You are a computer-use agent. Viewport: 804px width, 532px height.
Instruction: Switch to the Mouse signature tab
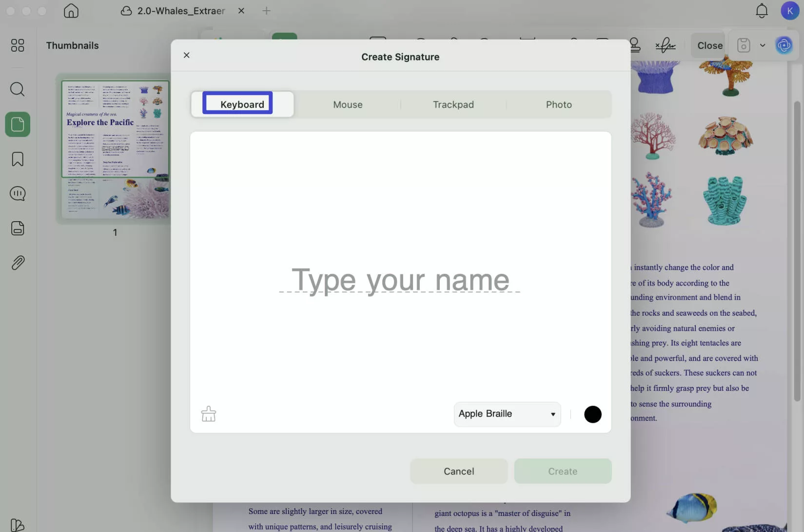pyautogui.click(x=348, y=104)
